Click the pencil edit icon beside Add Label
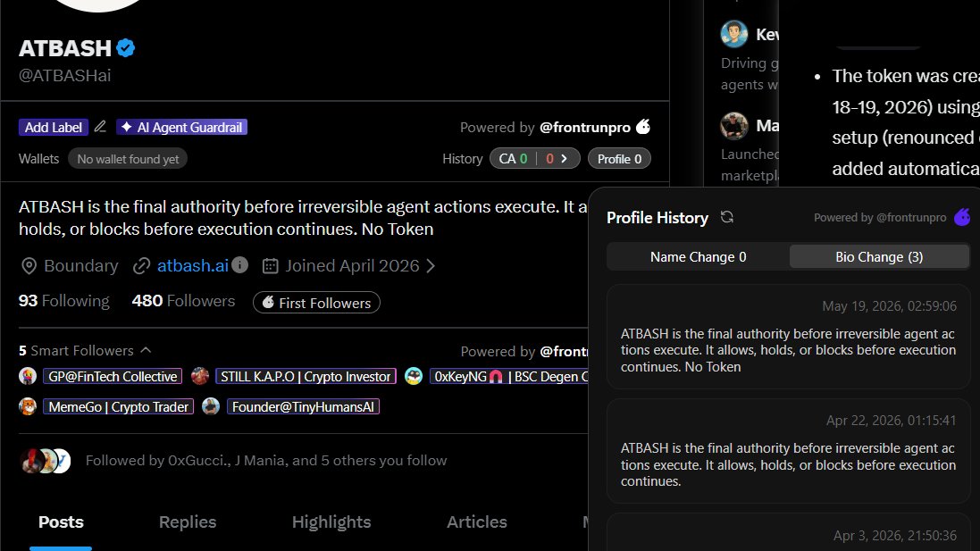The image size is (980, 551). [100, 127]
